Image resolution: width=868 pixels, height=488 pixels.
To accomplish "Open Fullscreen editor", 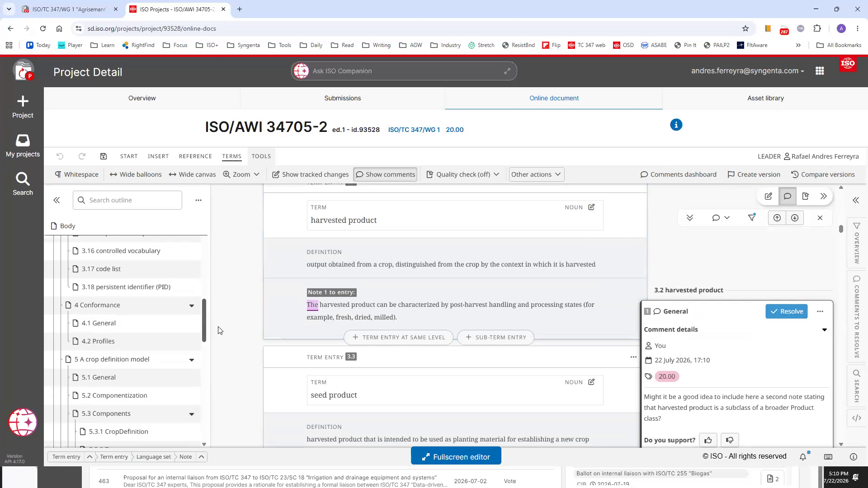I will [456, 457].
